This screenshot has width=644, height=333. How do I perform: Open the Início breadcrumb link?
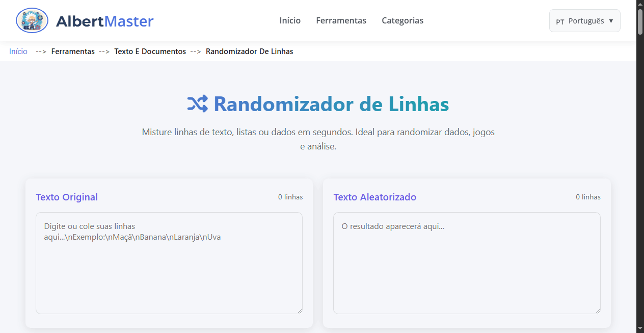tap(18, 51)
